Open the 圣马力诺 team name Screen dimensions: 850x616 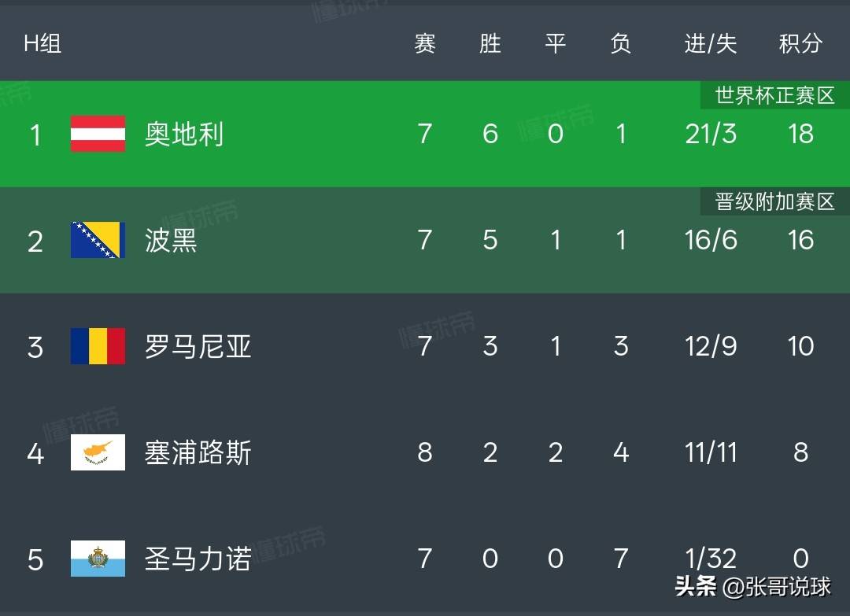(x=198, y=559)
